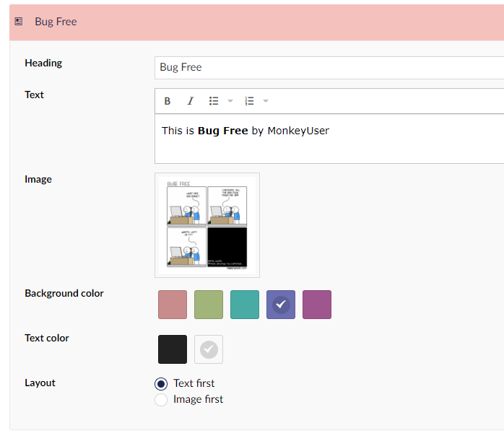504x436 pixels.
Task: Select the Image first layout radio
Action: [x=161, y=400]
